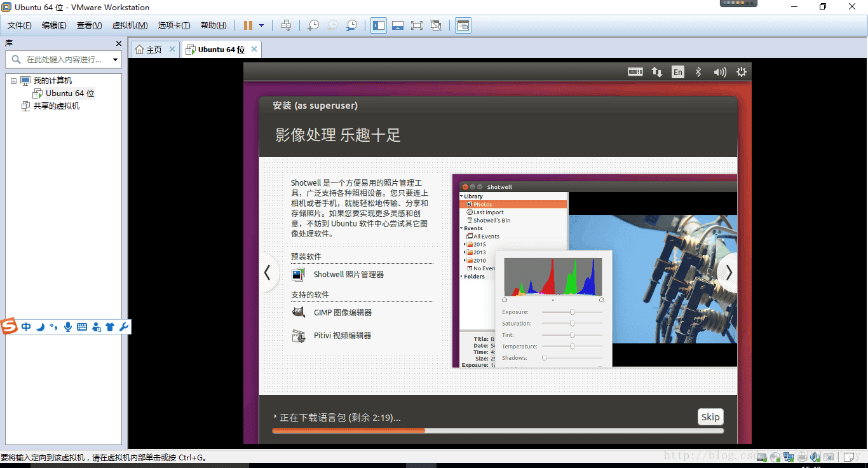Click the installer progress bar
This screenshot has height=468, width=868.
[x=498, y=430]
